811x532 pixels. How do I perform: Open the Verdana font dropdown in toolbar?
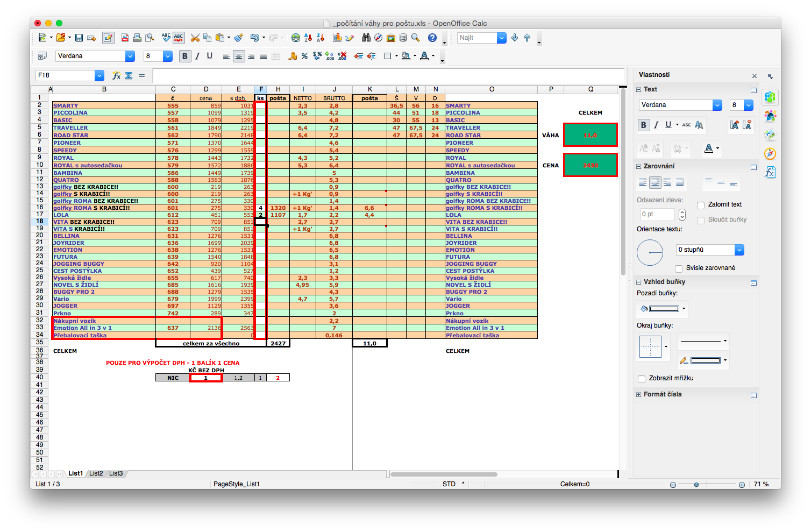(x=130, y=56)
